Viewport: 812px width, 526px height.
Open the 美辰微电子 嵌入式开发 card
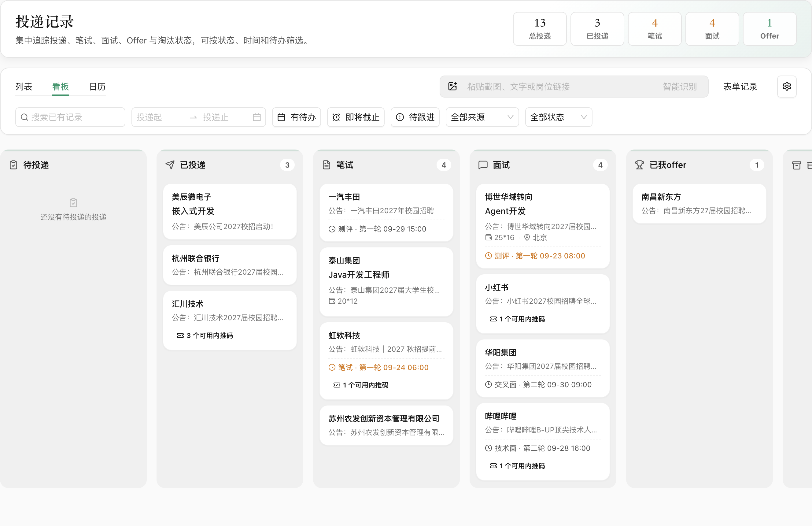(230, 212)
